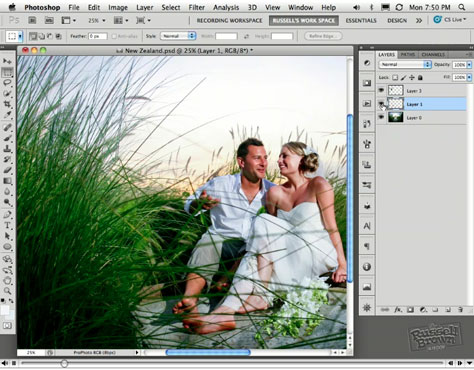This screenshot has height=370, width=474.
Task: Open the layer blend mode dropdown
Action: point(405,64)
